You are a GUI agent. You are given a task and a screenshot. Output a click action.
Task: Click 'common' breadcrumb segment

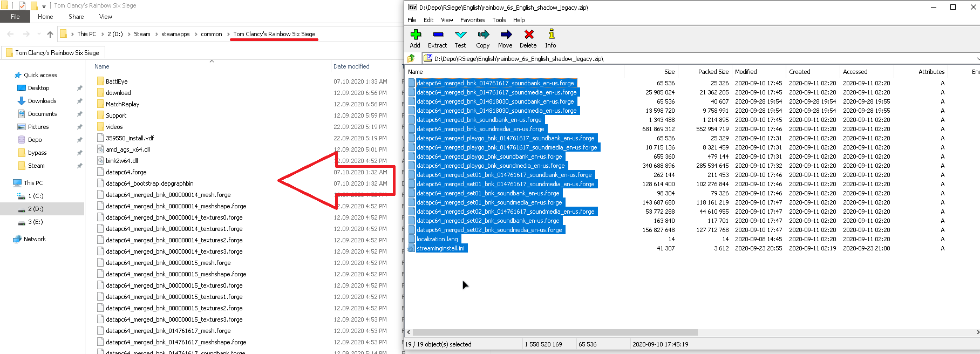pyautogui.click(x=212, y=34)
